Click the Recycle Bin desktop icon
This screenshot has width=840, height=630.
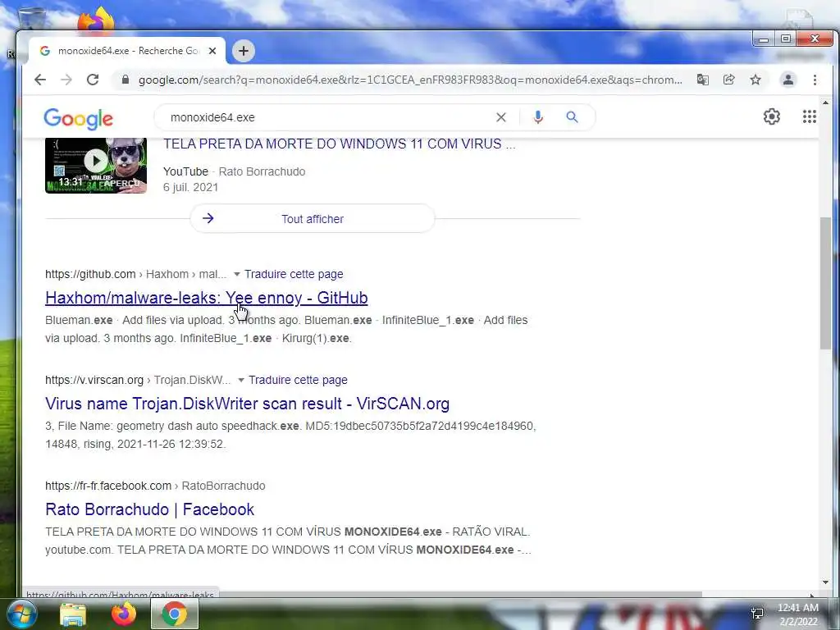(31, 19)
